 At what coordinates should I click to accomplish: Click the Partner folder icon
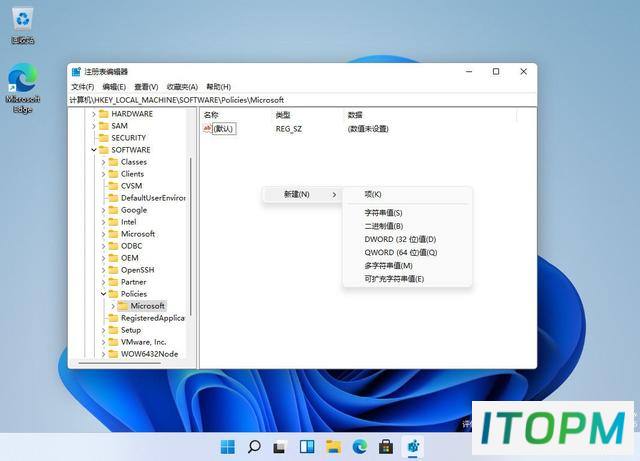(113, 282)
